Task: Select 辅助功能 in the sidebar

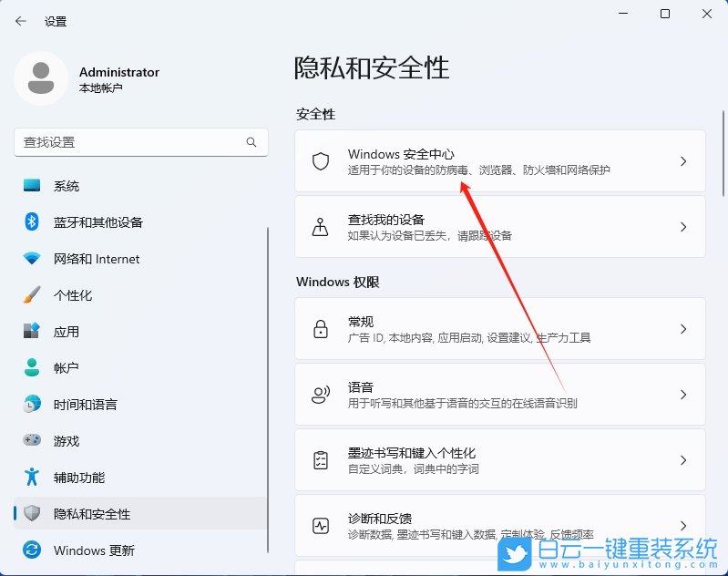Action: 140,477
